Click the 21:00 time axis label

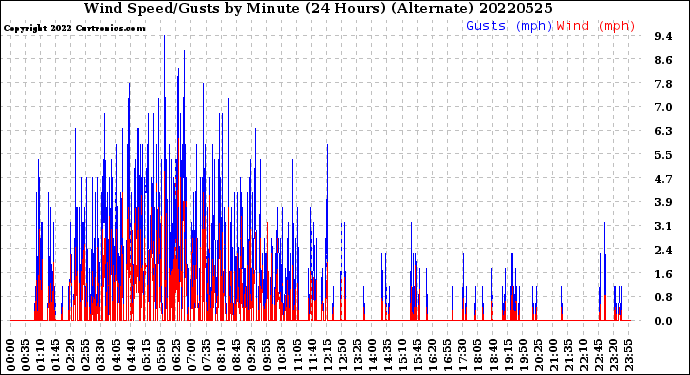552,355
